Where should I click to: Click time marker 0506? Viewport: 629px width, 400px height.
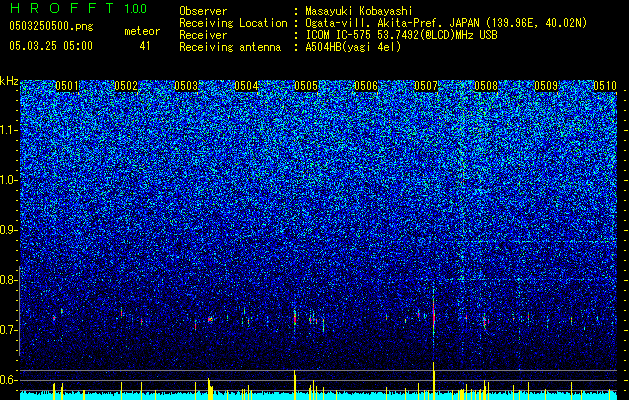click(x=366, y=86)
